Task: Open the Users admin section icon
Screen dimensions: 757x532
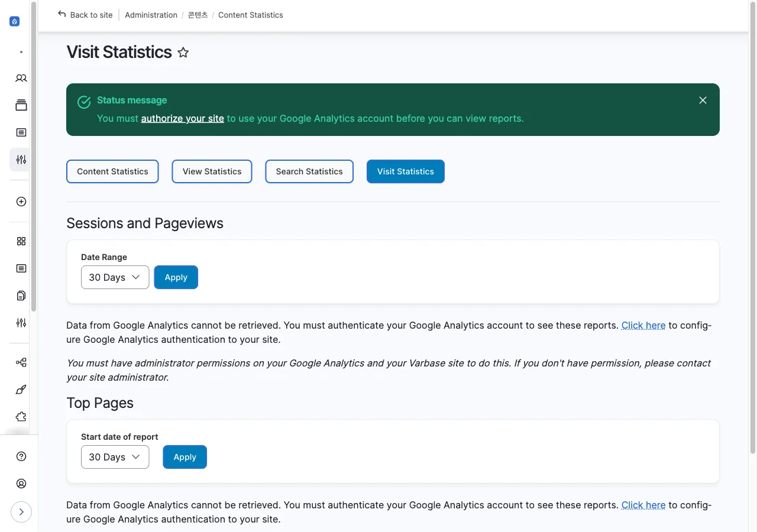Action: point(21,78)
